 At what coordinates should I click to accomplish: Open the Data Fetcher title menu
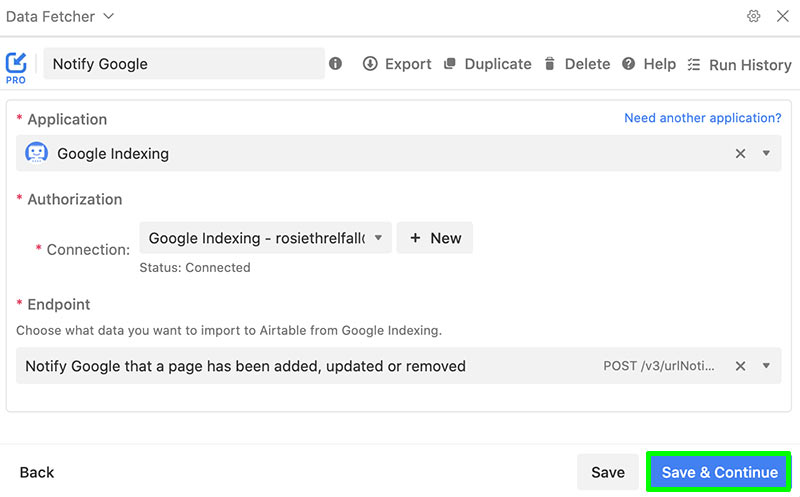coord(60,16)
